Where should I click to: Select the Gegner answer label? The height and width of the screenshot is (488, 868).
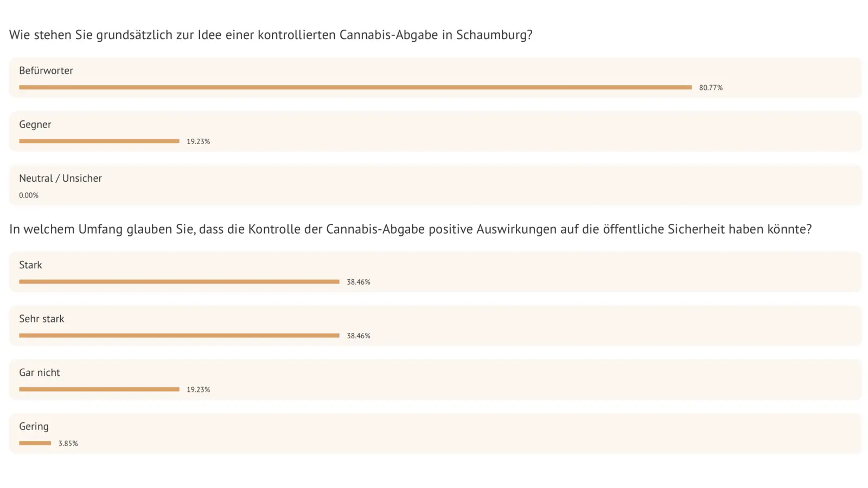(35, 124)
